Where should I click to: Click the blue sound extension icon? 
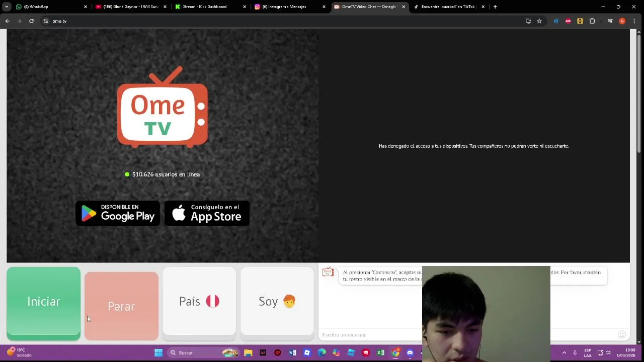[556, 21]
